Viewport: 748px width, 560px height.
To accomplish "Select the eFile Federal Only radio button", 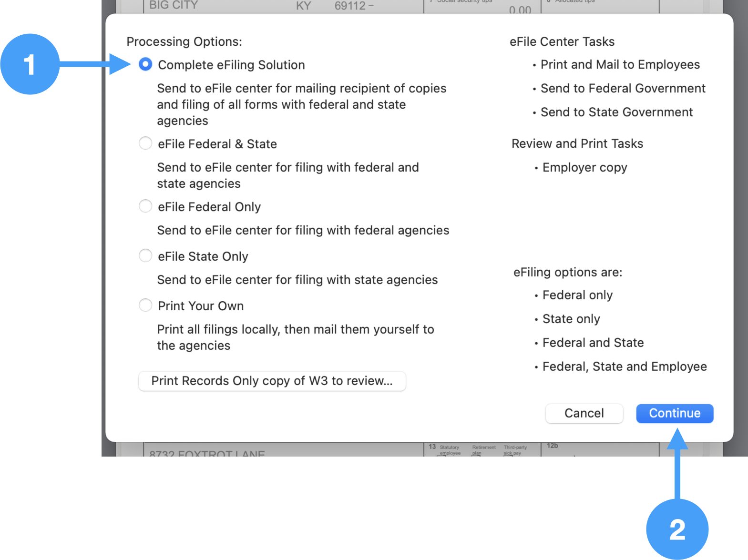I will [145, 206].
